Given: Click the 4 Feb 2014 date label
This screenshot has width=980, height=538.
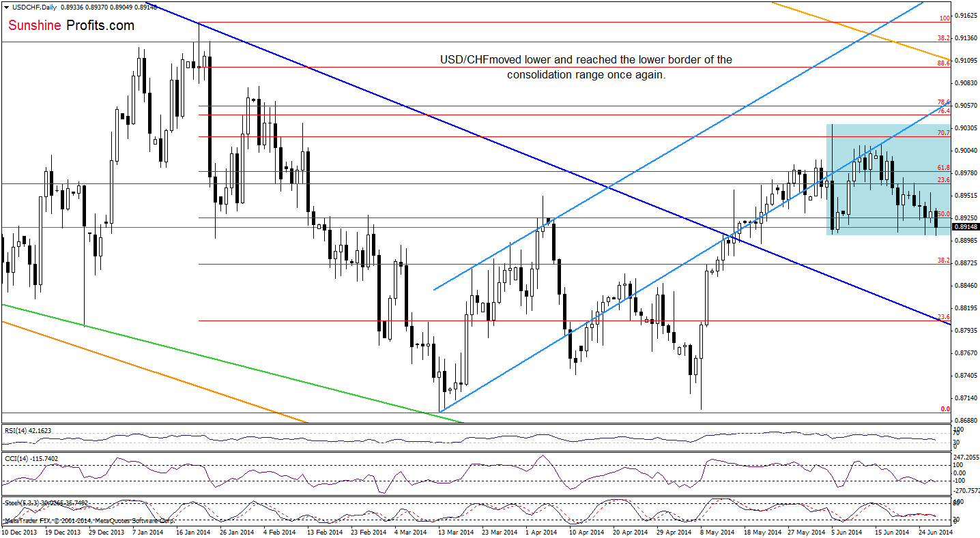Looking at the screenshot, I should point(279,531).
